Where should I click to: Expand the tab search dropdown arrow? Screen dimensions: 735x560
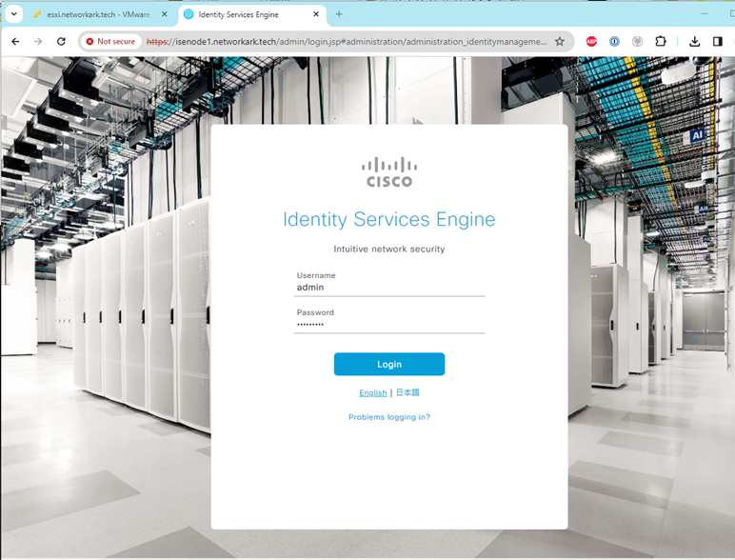point(14,14)
